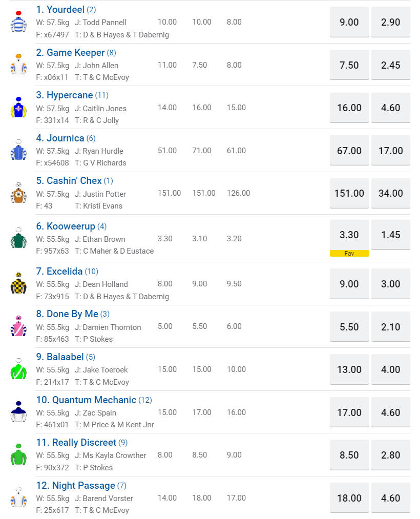The width and height of the screenshot is (420, 519).
Task: Open the Night Passage runner link
Action: coord(83,485)
